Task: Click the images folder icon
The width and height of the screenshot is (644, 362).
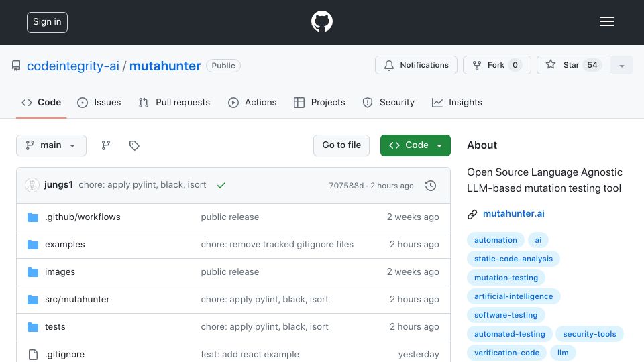Action: (33, 272)
